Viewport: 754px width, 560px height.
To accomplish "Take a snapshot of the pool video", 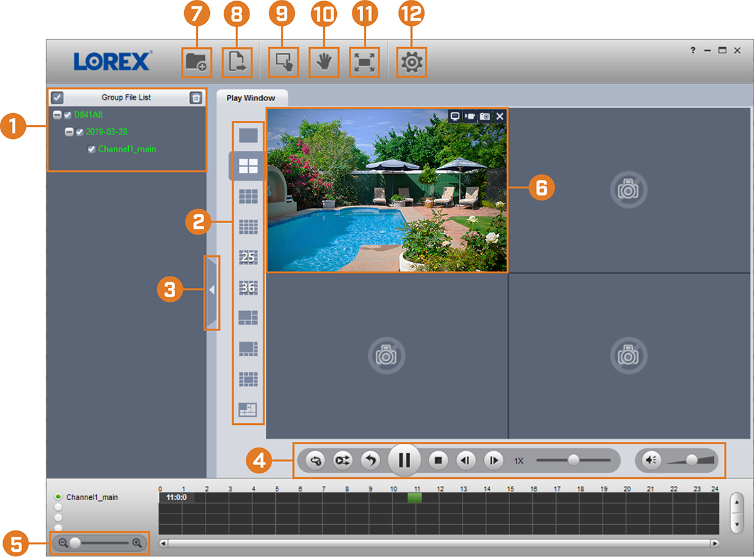I will [484, 116].
